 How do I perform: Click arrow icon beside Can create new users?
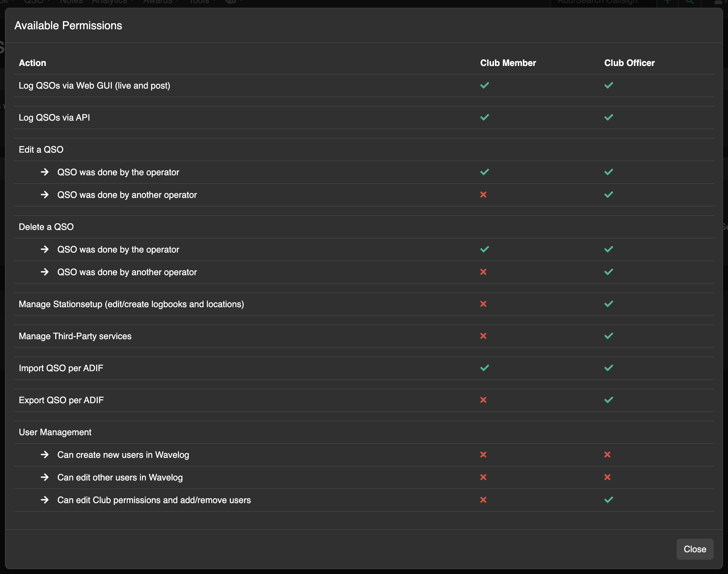pyautogui.click(x=45, y=455)
